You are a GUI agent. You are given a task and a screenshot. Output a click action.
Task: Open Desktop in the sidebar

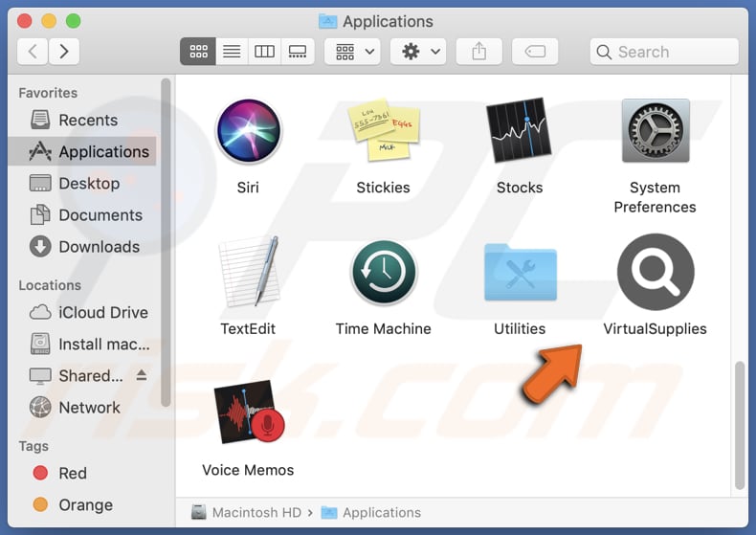click(x=82, y=183)
